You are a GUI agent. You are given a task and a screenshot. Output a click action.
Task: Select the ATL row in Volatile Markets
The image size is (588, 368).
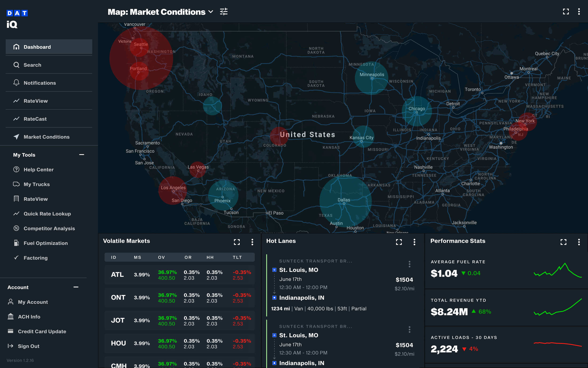tap(179, 275)
